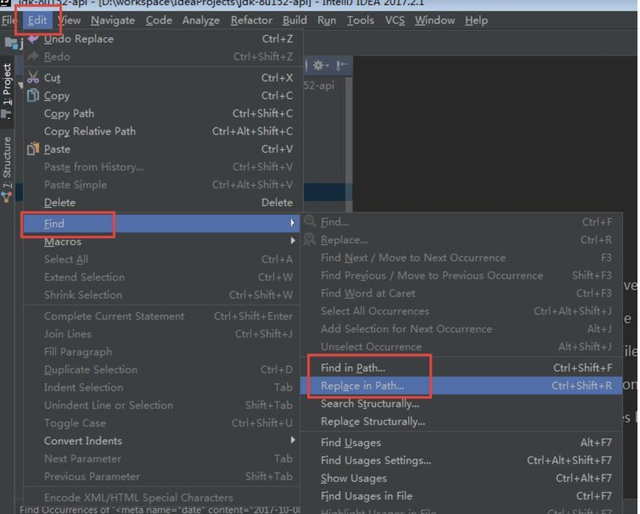Select Cut from Edit menu
The image size is (640, 514).
[x=162, y=78]
